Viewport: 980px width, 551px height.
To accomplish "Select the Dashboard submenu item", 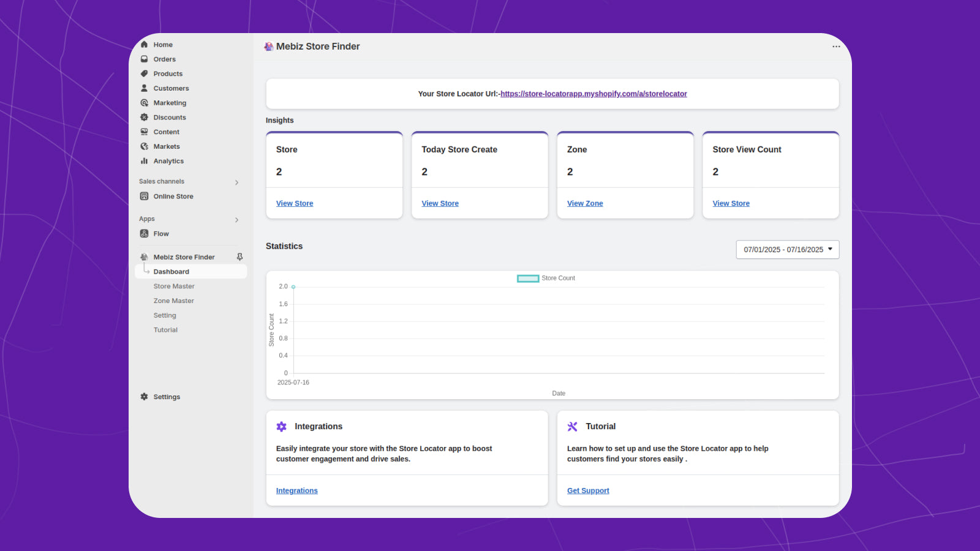I will point(191,272).
